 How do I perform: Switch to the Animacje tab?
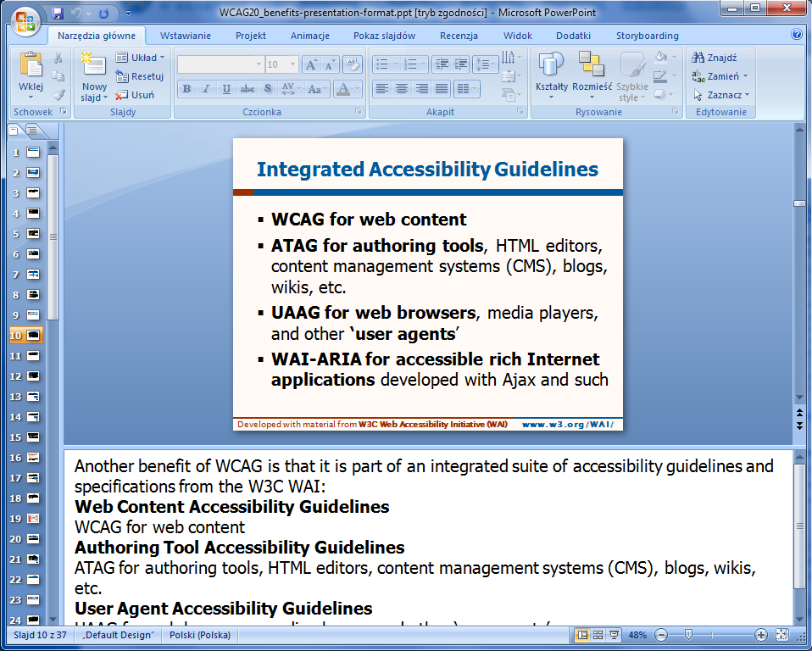coord(310,36)
